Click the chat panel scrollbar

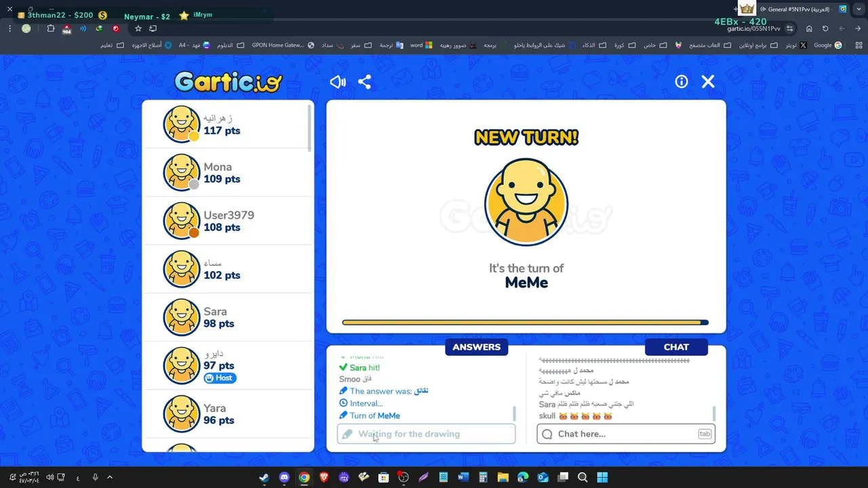coord(713,413)
